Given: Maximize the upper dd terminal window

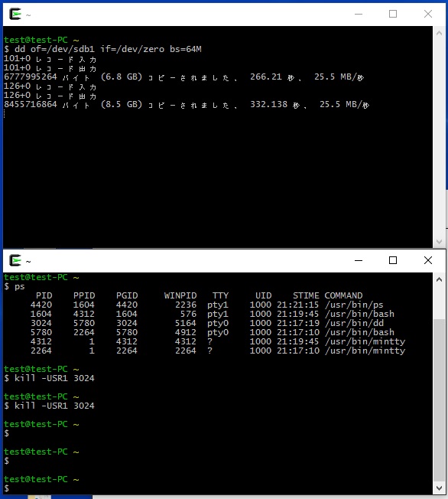Looking at the screenshot, I should [393, 14].
